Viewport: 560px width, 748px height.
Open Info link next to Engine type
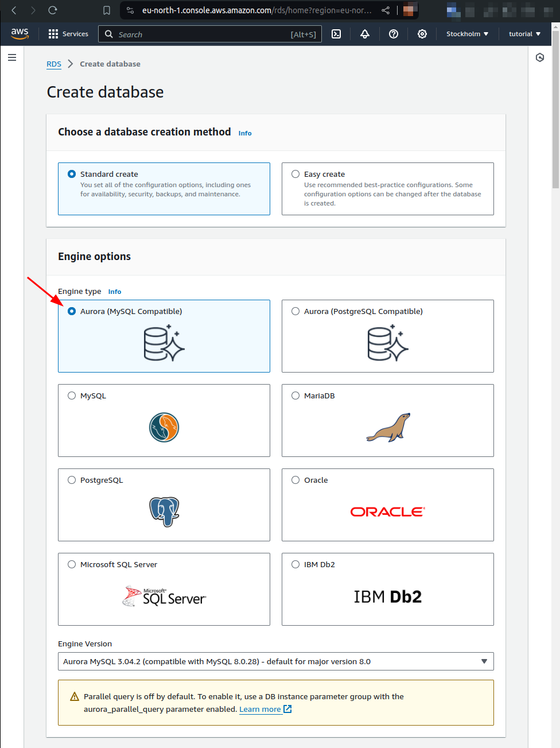115,292
